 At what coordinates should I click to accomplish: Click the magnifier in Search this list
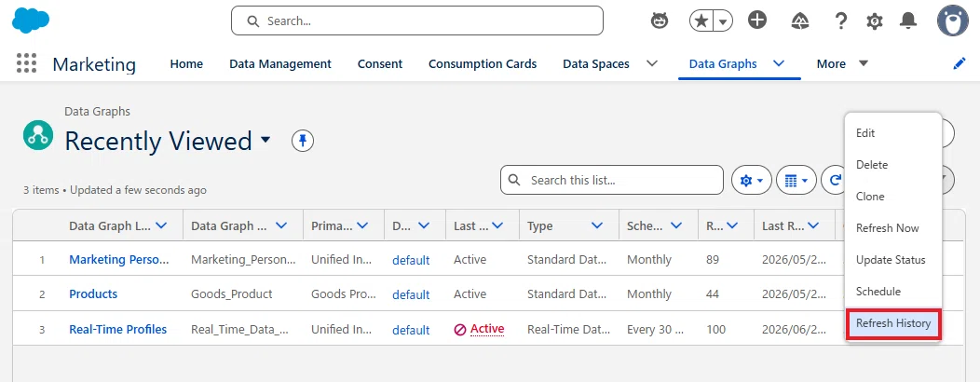(514, 180)
